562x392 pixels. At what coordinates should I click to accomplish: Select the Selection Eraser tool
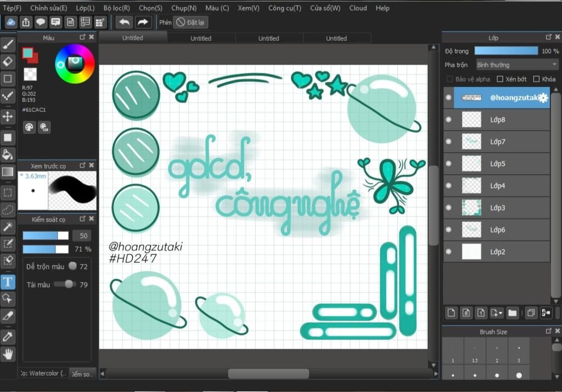[x=8, y=260]
